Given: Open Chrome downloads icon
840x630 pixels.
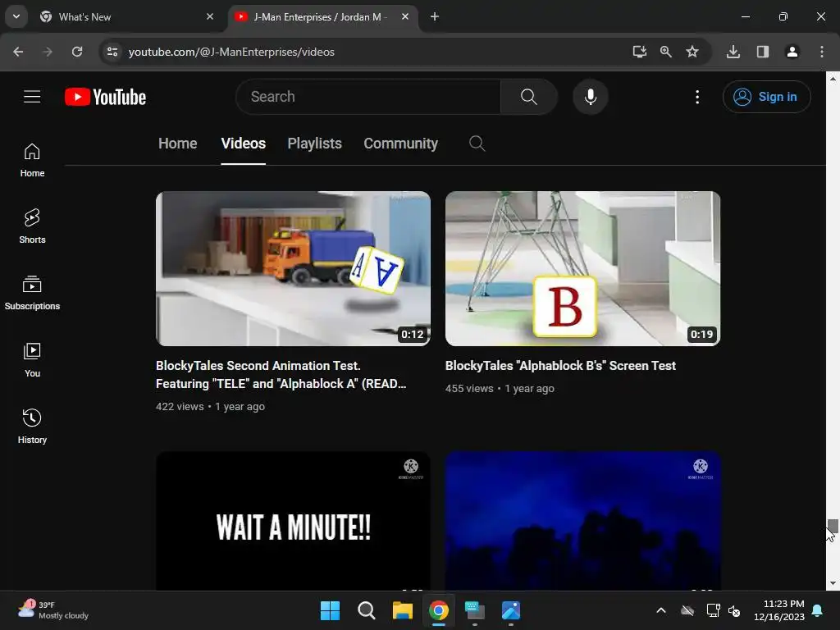Looking at the screenshot, I should [x=733, y=52].
